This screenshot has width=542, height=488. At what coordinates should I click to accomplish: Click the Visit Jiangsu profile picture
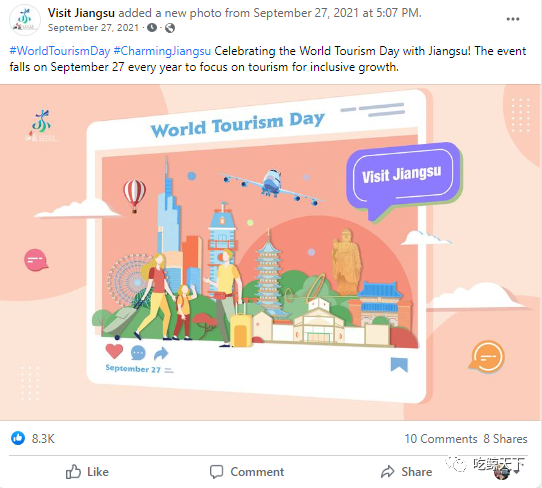coord(25,20)
